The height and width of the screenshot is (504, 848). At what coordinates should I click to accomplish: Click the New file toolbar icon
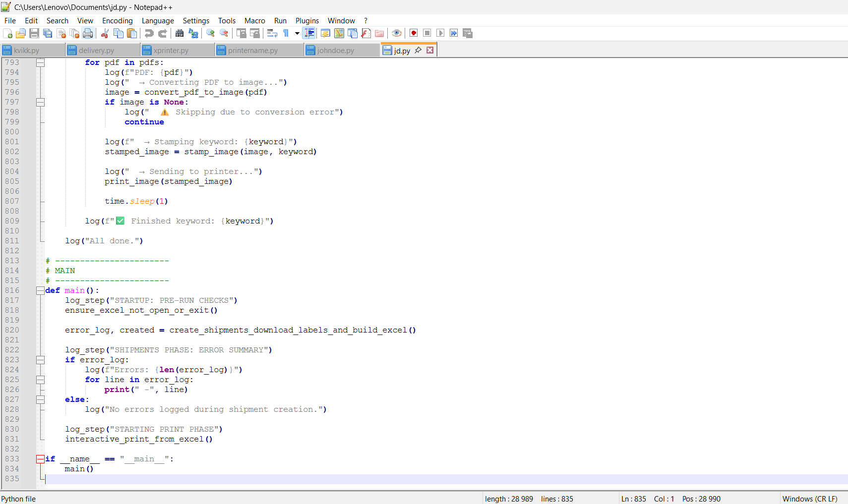(8, 33)
